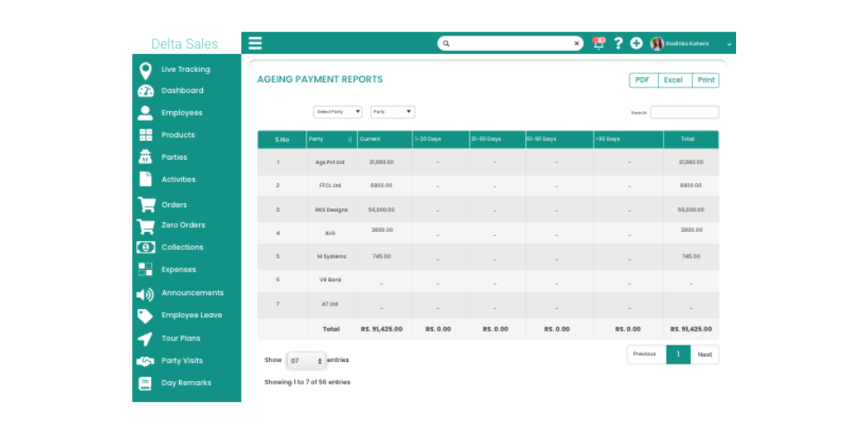Open Employee Leave menu item

192,315
